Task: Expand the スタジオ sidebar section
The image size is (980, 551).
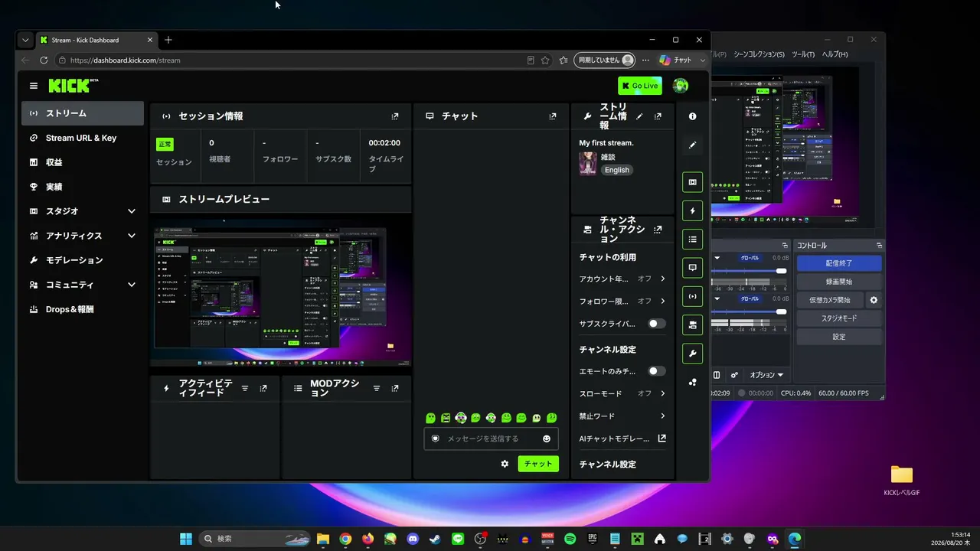Action: click(x=132, y=211)
